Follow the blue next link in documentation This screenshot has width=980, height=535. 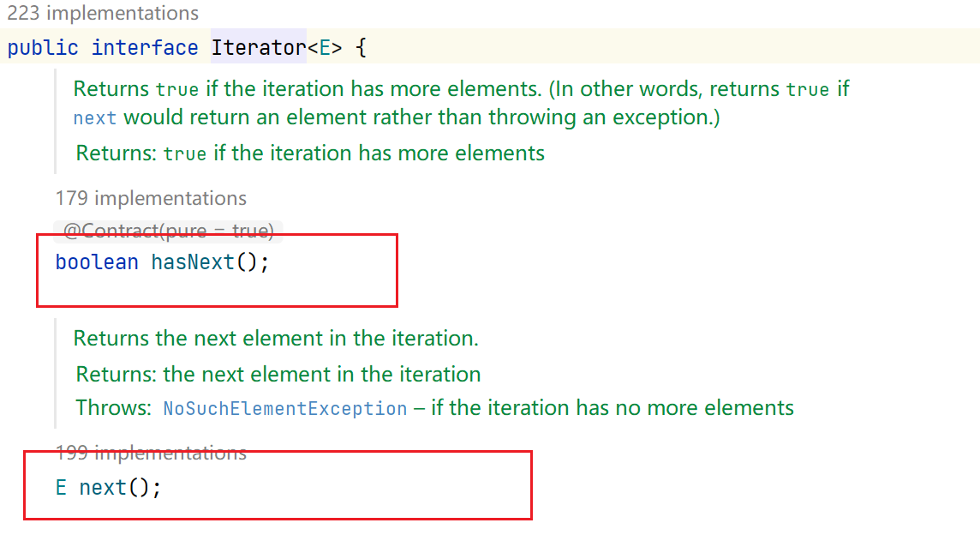94,118
